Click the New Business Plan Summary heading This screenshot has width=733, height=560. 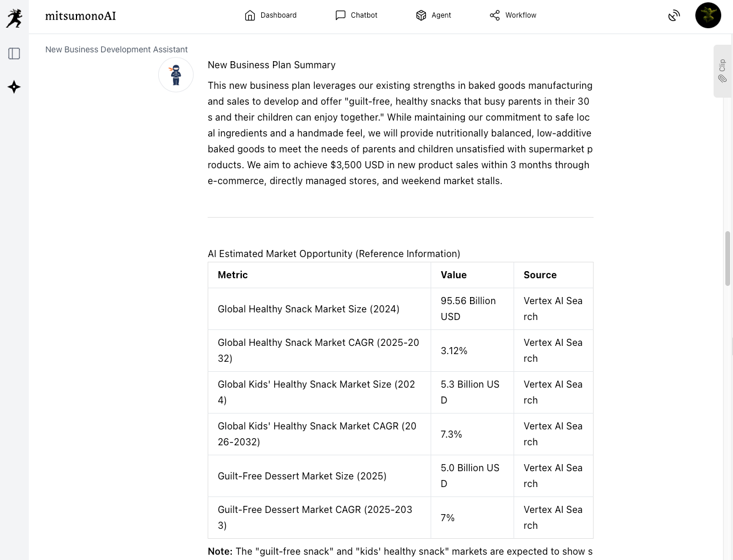[x=271, y=65]
